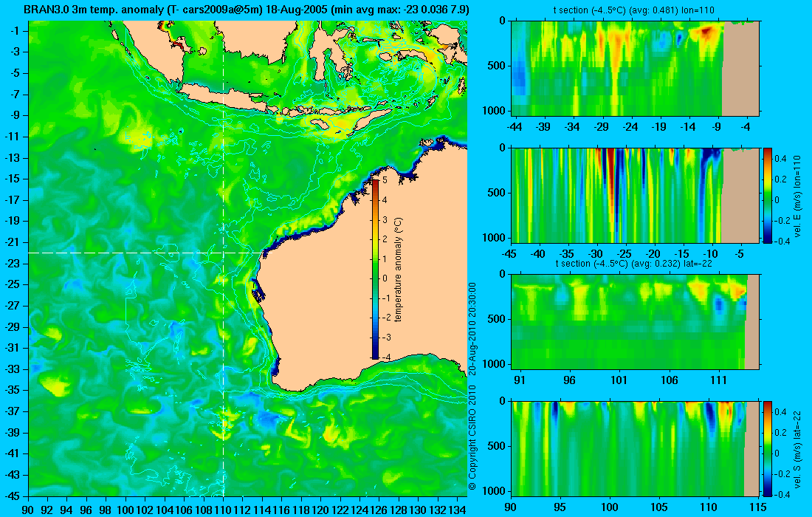This screenshot has height=517, width=812.
Task: Click the BRAN3.0 3m temp. anomaly title text
Action: click(x=247, y=10)
